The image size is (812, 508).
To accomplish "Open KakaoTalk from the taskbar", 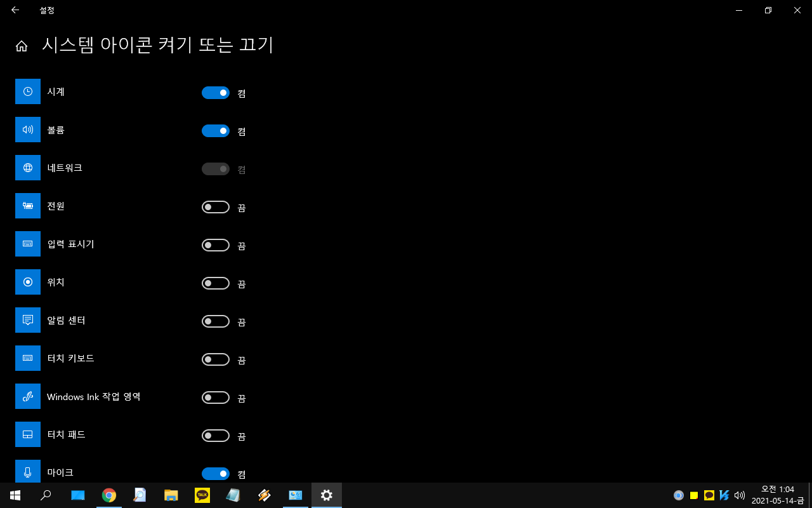I will 202,495.
